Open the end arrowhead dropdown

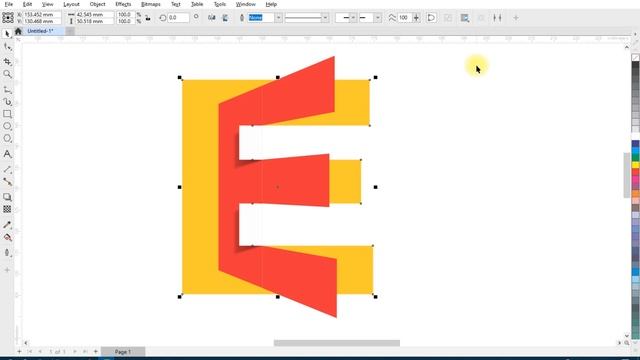pos(378,18)
